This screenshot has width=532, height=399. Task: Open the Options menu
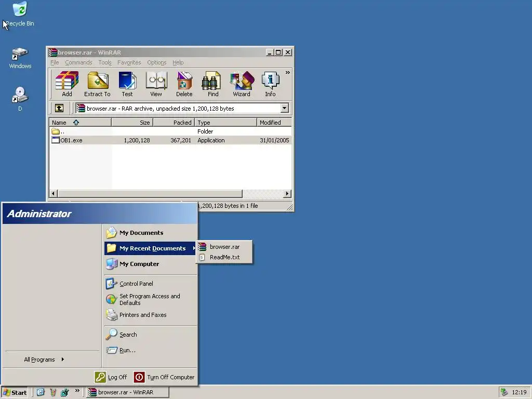[157, 62]
